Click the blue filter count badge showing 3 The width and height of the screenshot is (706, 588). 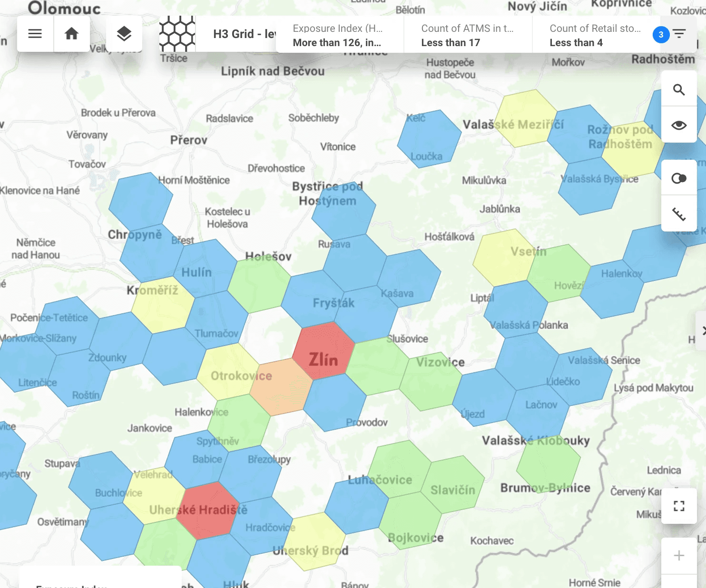[660, 34]
